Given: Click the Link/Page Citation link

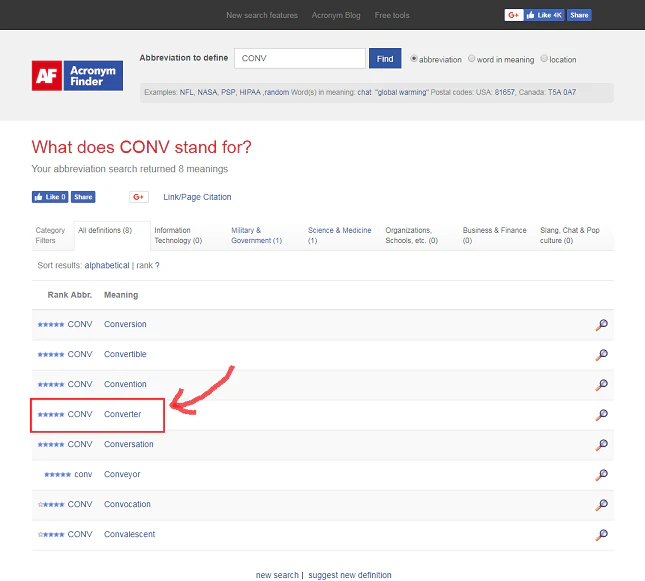Looking at the screenshot, I should pyautogui.click(x=197, y=197).
